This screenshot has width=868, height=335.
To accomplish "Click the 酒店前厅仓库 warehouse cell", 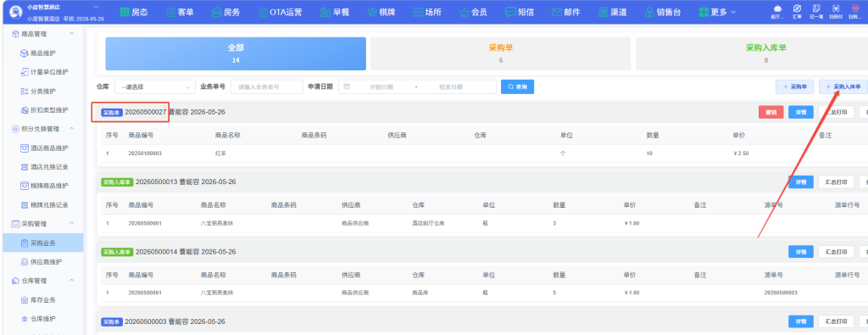I will (x=428, y=223).
